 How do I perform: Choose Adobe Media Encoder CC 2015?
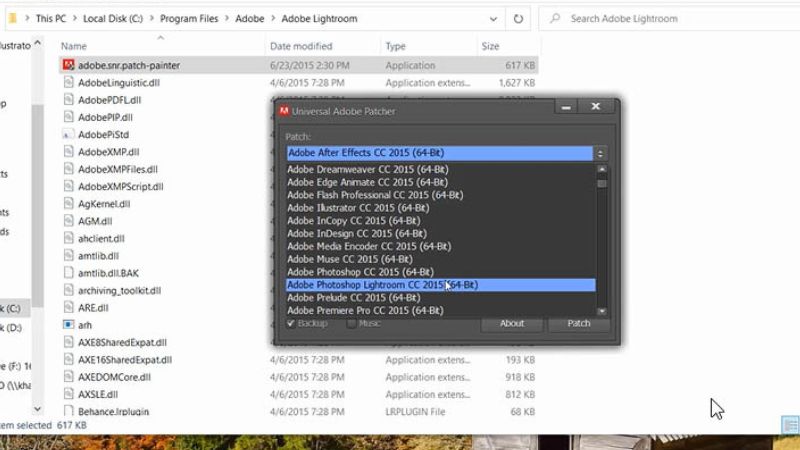point(440,246)
